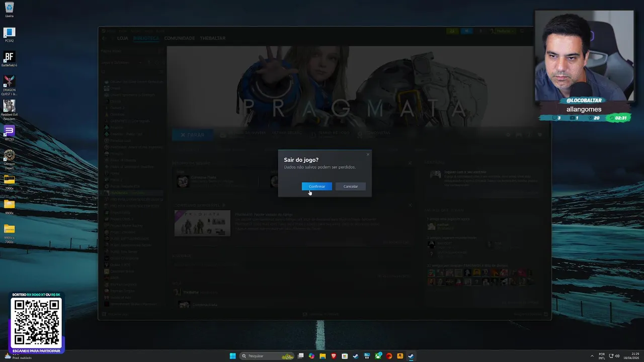
Task: Cancel the Sair do jogo dialog
Action: [351, 187]
